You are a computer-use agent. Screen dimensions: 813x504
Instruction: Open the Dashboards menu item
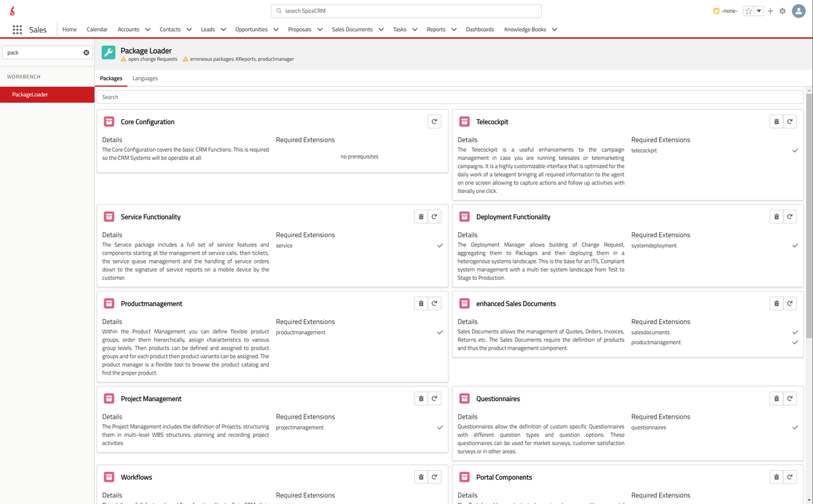coord(480,30)
